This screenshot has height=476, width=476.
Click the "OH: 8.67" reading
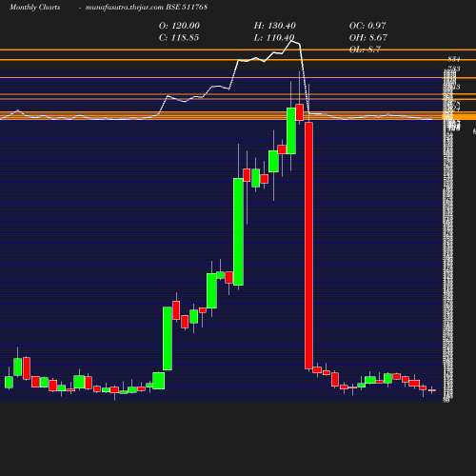tap(368, 38)
